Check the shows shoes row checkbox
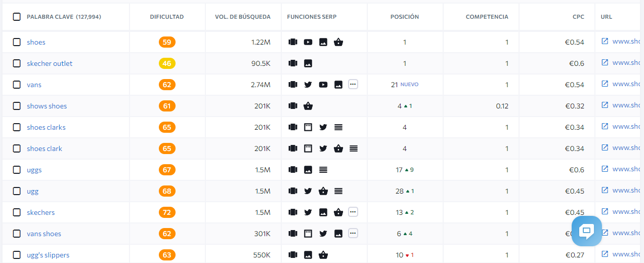644x263 pixels. (17, 106)
